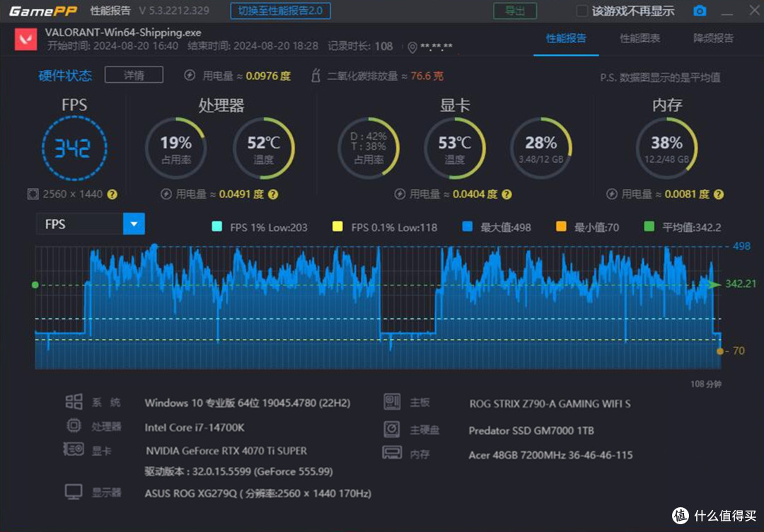Click the VALORANT game logo icon
This screenshot has height=532, width=764.
tap(26, 40)
